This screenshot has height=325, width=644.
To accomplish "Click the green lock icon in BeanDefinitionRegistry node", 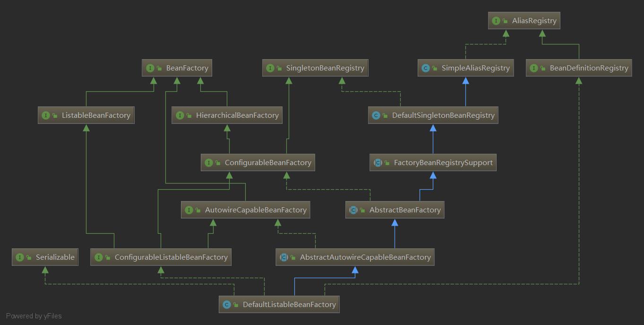I will (543, 69).
